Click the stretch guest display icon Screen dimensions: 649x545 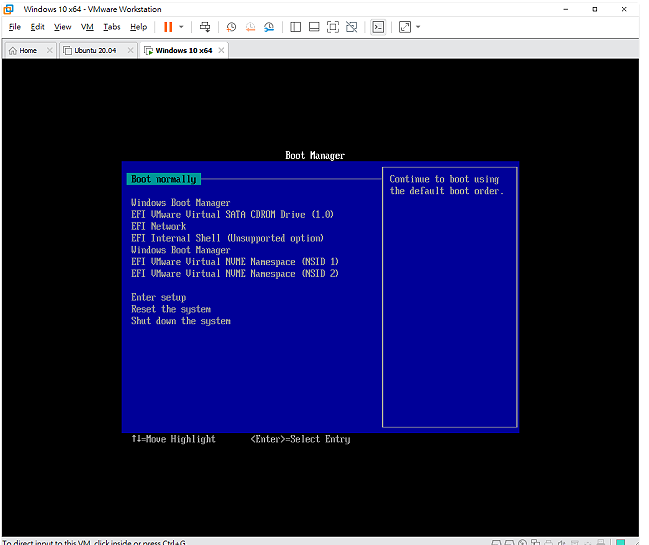[x=405, y=27]
